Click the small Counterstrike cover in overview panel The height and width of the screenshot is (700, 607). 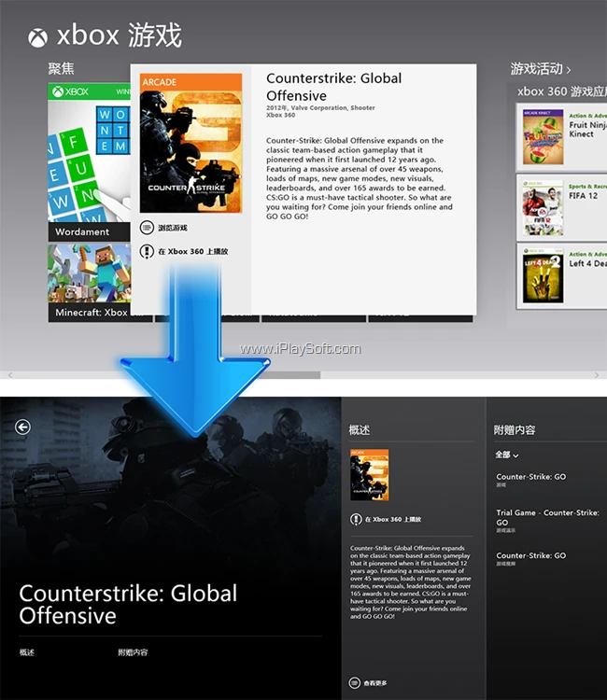pyautogui.click(x=370, y=475)
